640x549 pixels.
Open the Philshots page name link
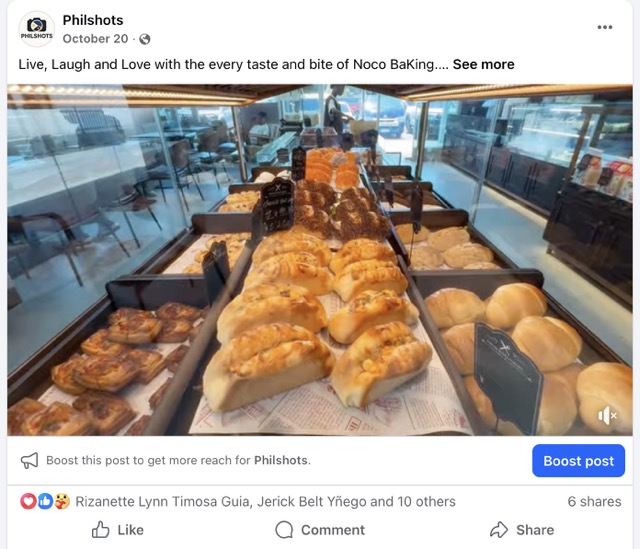[94, 20]
